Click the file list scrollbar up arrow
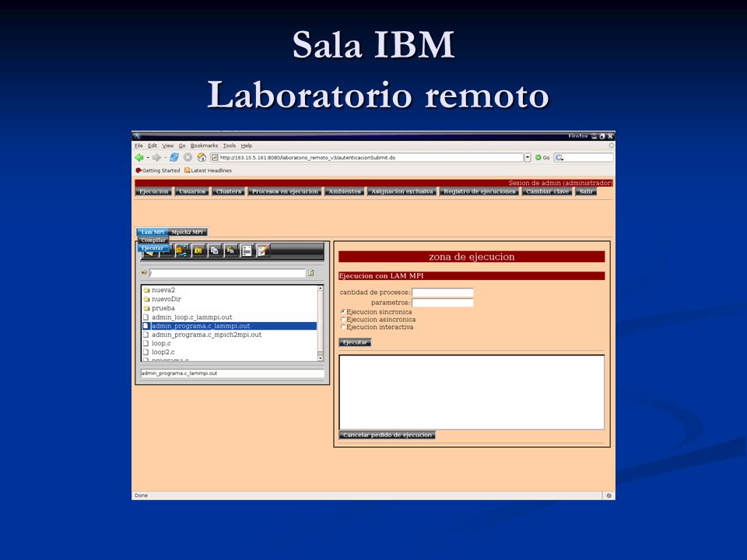 point(320,289)
